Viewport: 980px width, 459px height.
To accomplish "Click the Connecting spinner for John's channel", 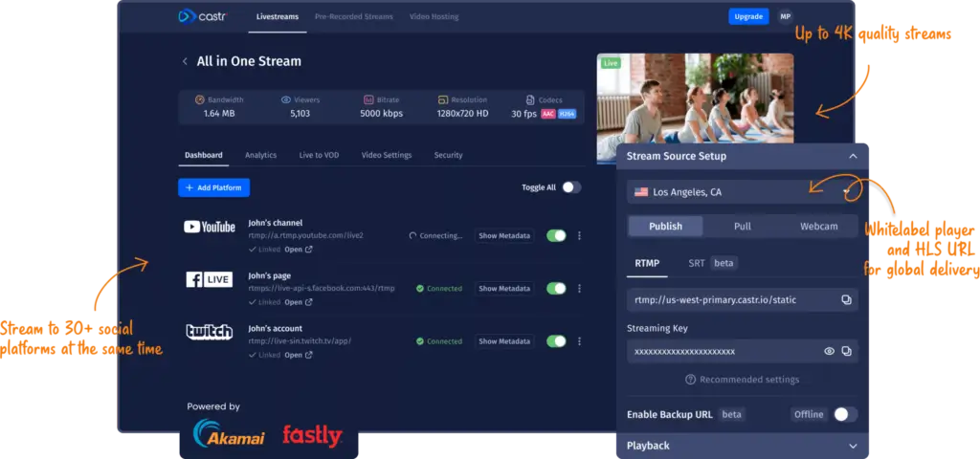I will coord(412,236).
